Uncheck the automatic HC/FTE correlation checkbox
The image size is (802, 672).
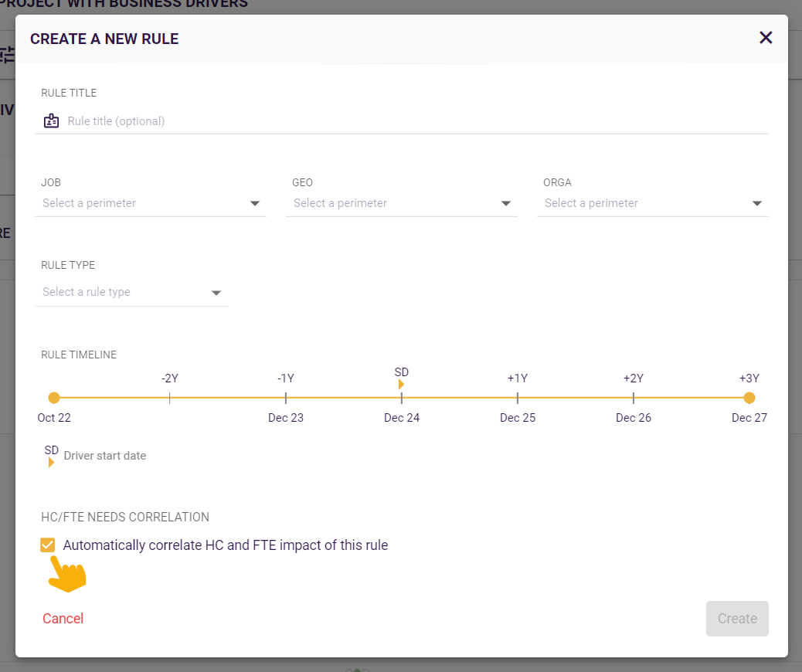click(48, 545)
